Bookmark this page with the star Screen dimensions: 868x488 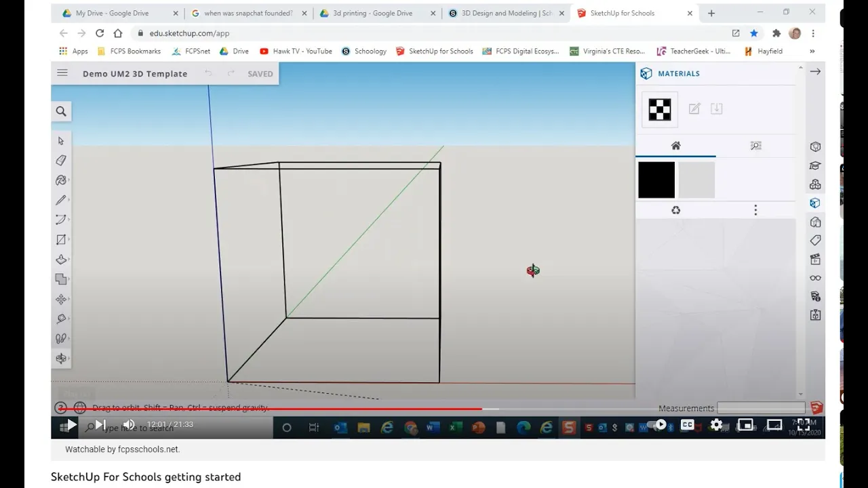(x=754, y=33)
